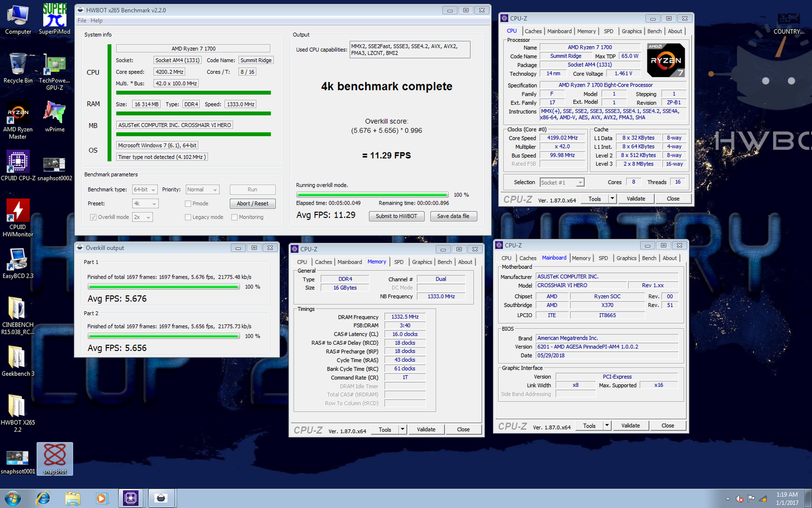Switch to SPD tab in CPU-Z Memory window
The height and width of the screenshot is (508, 812).
coord(399,262)
